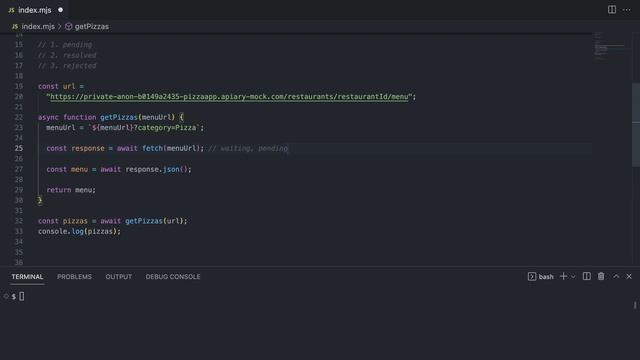Open the launch profile dropdown arrow
640x360 pixels.
(573, 277)
